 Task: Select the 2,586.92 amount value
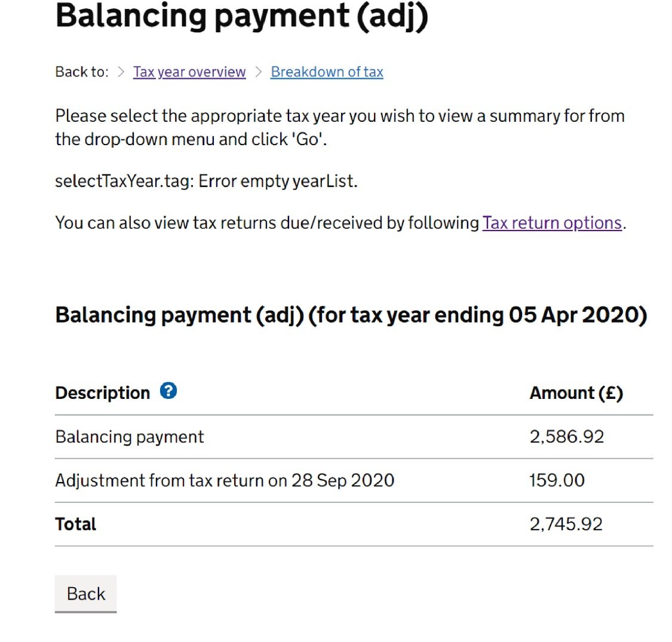(x=567, y=437)
